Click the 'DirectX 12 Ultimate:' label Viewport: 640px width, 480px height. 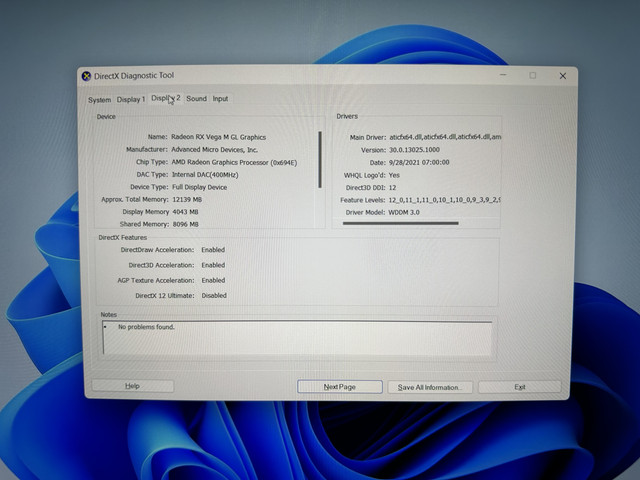coord(165,296)
